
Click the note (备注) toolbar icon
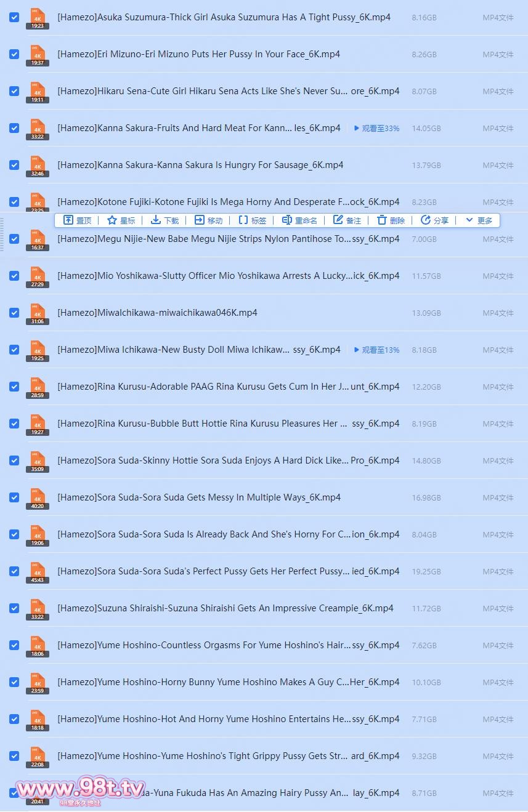coord(338,220)
